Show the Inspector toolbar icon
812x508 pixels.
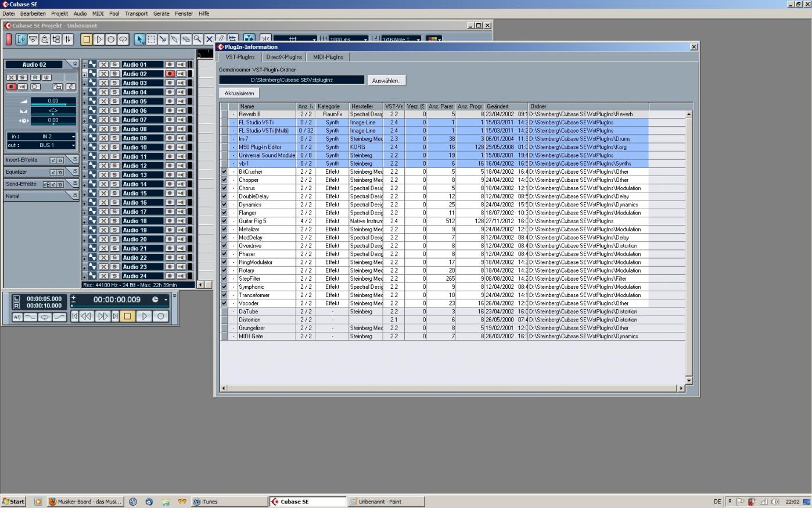point(21,40)
